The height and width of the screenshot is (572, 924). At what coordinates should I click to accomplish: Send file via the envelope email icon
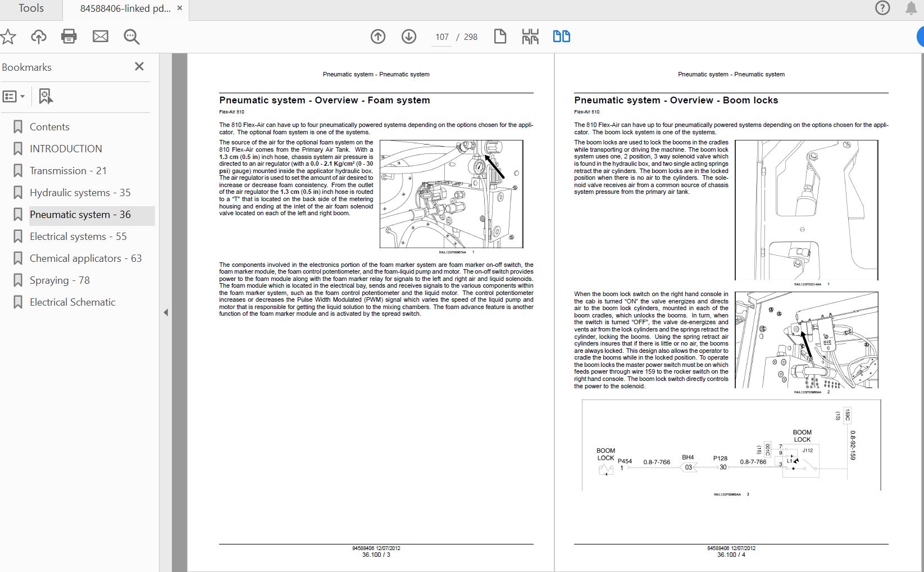pos(101,37)
